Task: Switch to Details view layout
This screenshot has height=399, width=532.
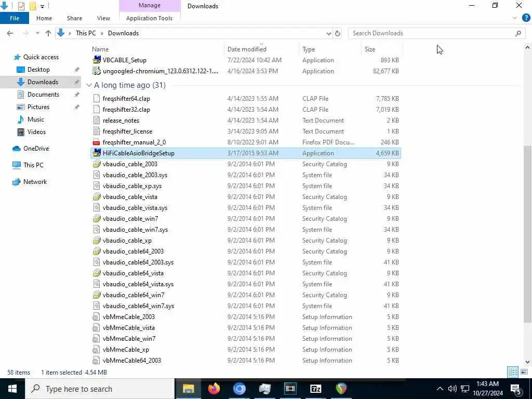Action: pyautogui.click(x=513, y=372)
